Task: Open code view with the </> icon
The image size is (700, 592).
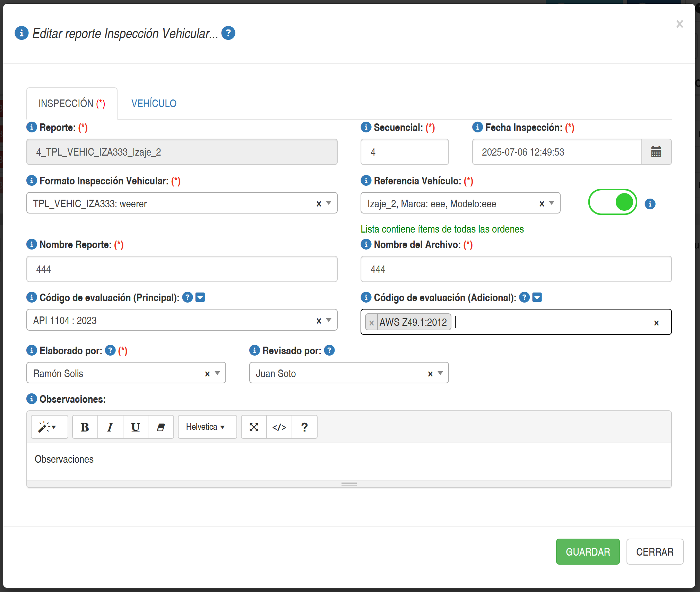Action: [x=279, y=427]
